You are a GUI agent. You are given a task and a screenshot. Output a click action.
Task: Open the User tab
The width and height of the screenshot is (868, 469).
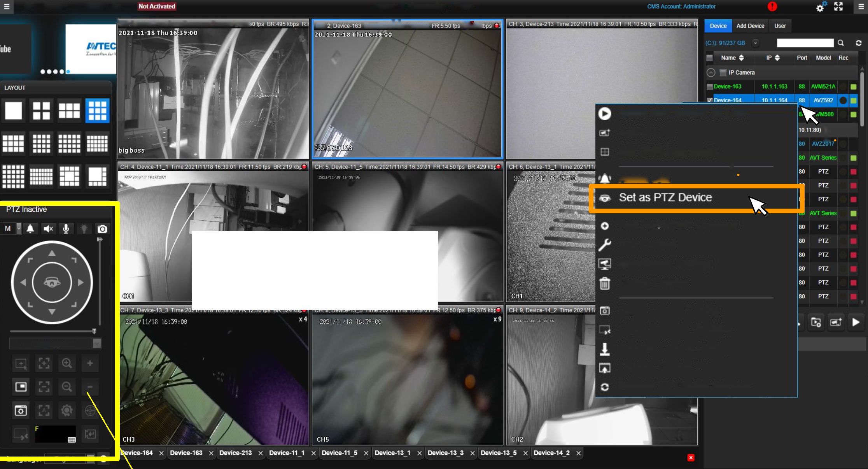click(x=780, y=26)
